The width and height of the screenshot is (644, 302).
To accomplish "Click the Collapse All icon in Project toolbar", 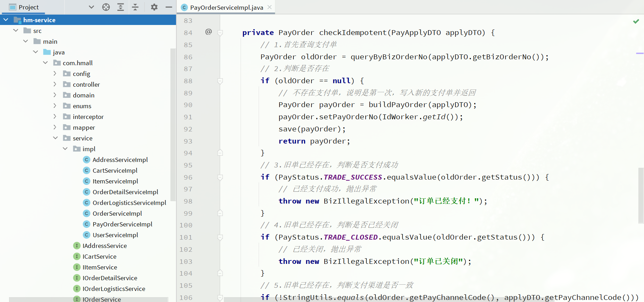I will pos(135,7).
